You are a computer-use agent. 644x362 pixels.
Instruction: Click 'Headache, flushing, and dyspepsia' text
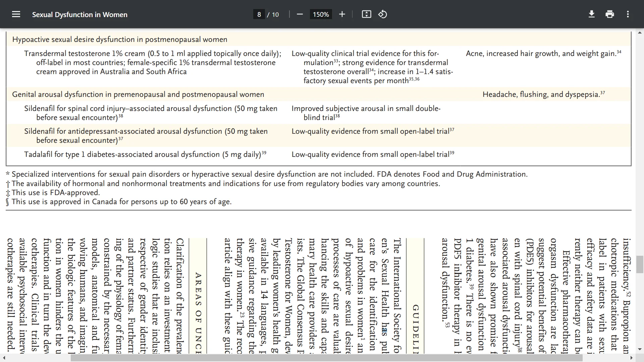point(544,95)
